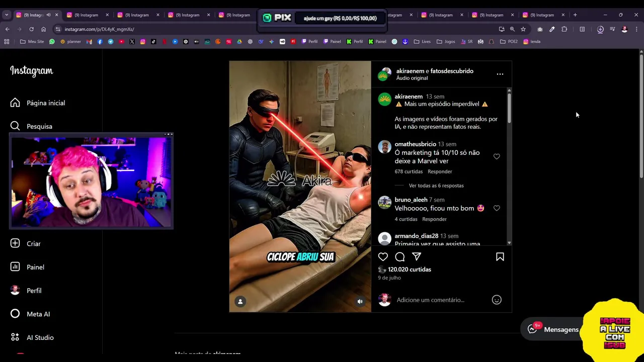644x362 pixels.
Task: Open the planner bookmark
Action: (x=70, y=42)
